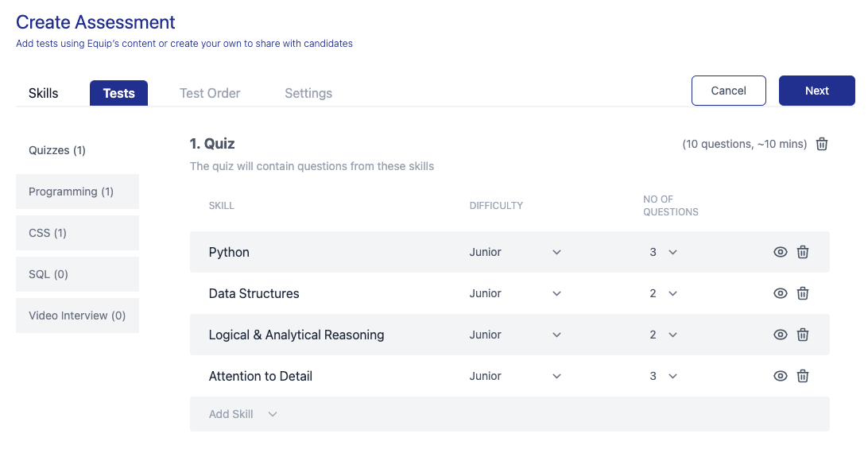Preview Logical & Analytical Reasoning questions
Viewport: 868px width, 449px height.
pyautogui.click(x=781, y=335)
